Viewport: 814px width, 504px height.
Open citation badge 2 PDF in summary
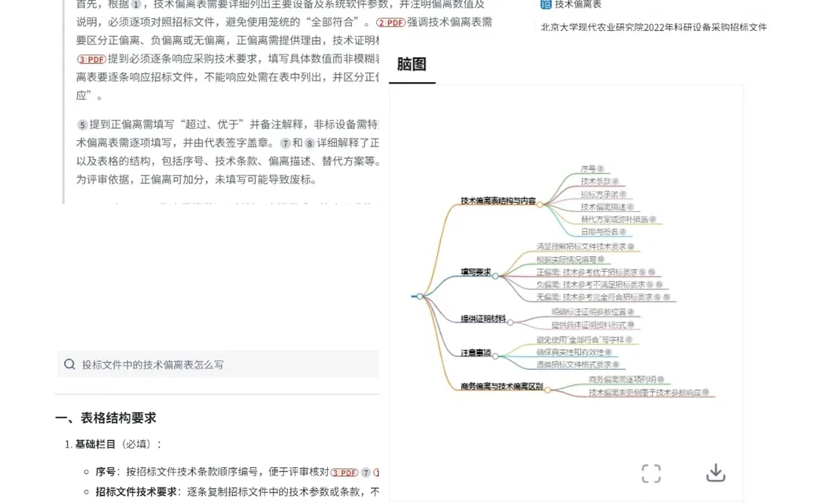[x=390, y=23]
